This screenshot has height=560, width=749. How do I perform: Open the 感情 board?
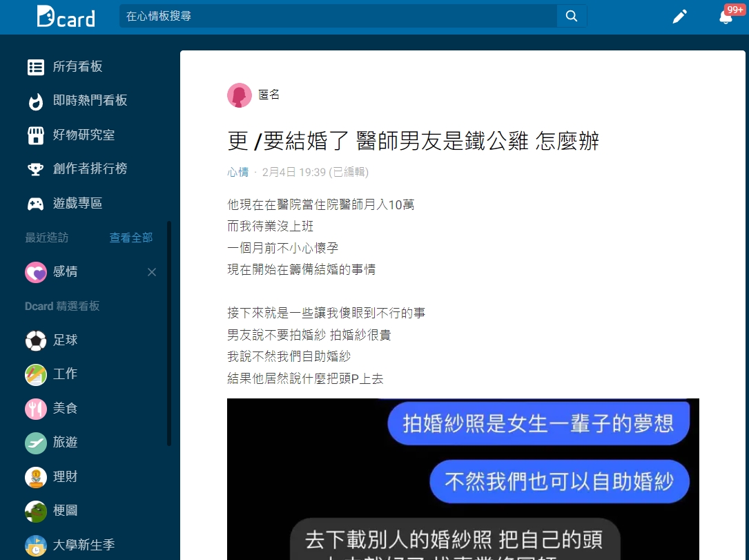[x=65, y=272]
